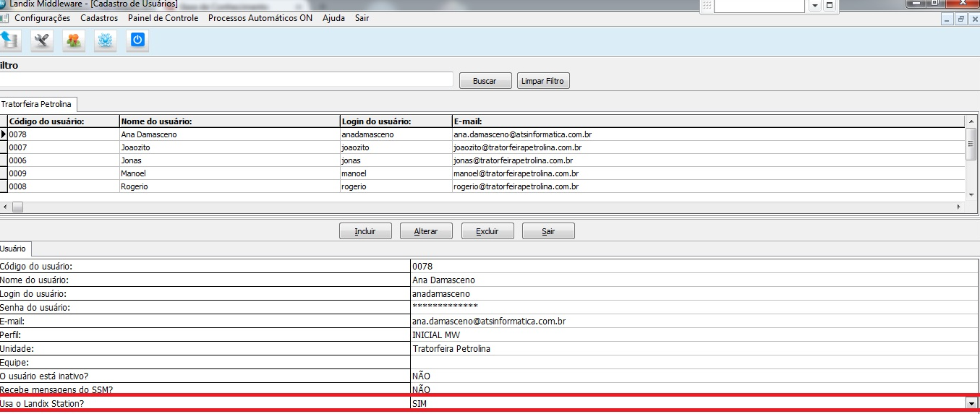980x414 pixels.
Task: Click the joaozito login cell
Action: pyautogui.click(x=396, y=147)
